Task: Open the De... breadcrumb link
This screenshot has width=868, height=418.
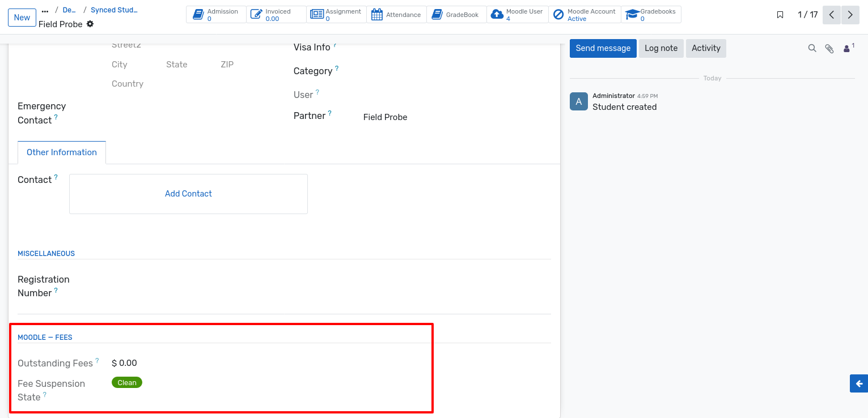Action: point(69,10)
